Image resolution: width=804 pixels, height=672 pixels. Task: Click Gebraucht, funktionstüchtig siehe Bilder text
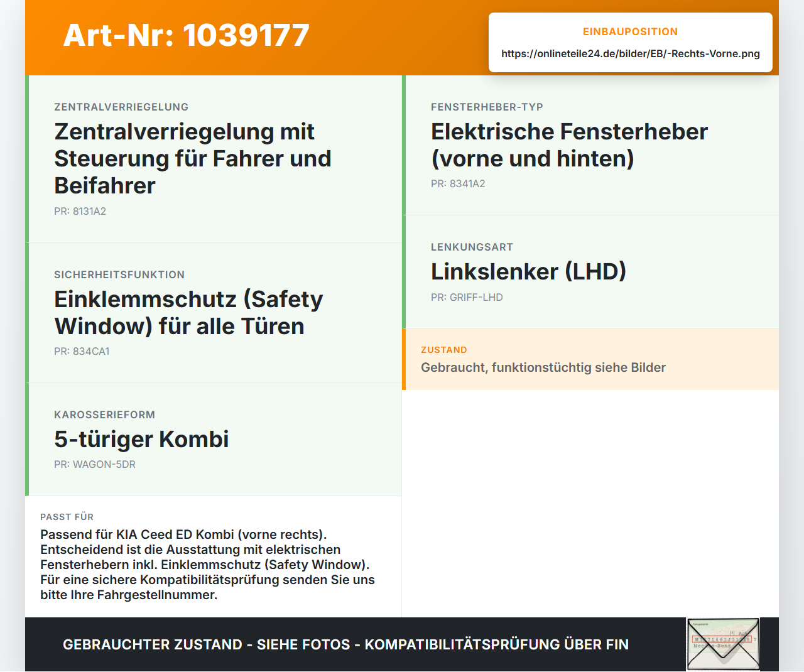coord(543,367)
